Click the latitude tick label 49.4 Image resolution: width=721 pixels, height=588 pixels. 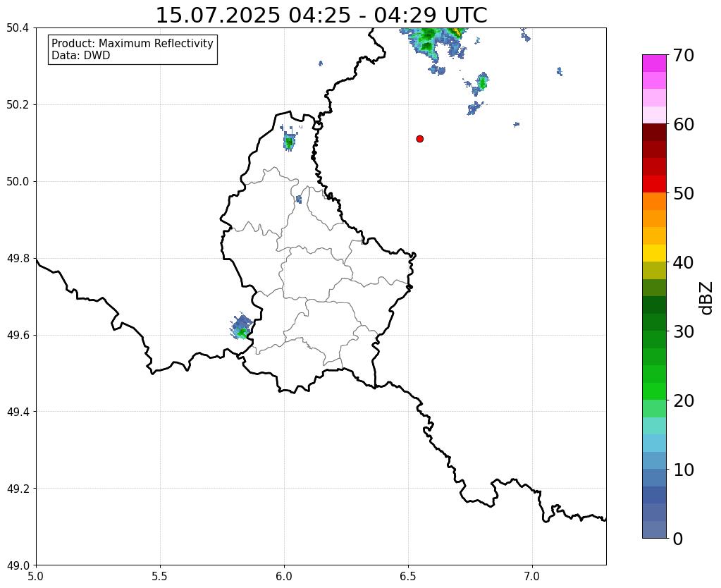click(x=18, y=412)
